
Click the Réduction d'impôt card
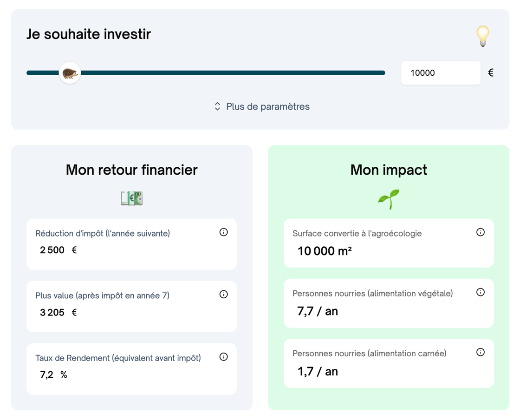pyautogui.click(x=132, y=244)
